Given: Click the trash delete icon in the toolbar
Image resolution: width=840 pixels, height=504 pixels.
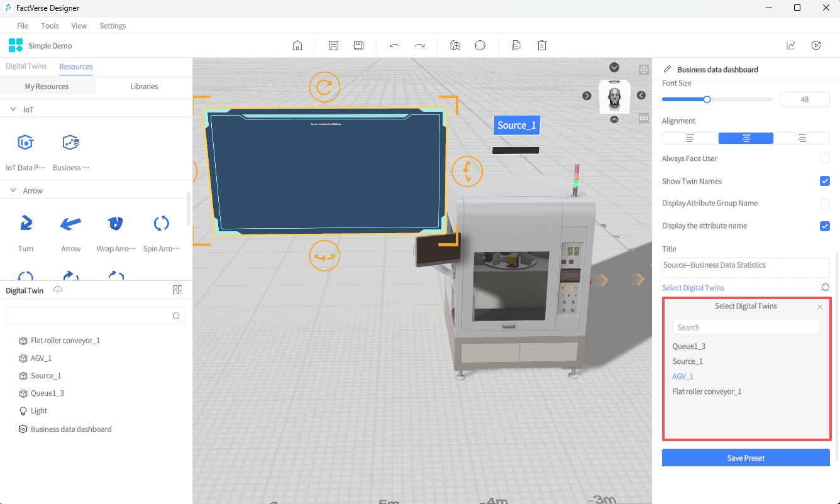Looking at the screenshot, I should pos(542,45).
